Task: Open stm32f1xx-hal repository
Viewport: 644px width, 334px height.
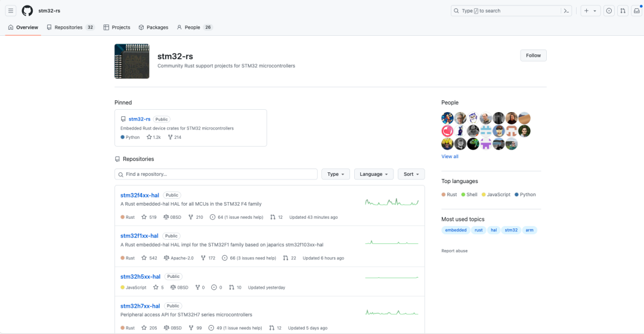Action: pyautogui.click(x=139, y=236)
